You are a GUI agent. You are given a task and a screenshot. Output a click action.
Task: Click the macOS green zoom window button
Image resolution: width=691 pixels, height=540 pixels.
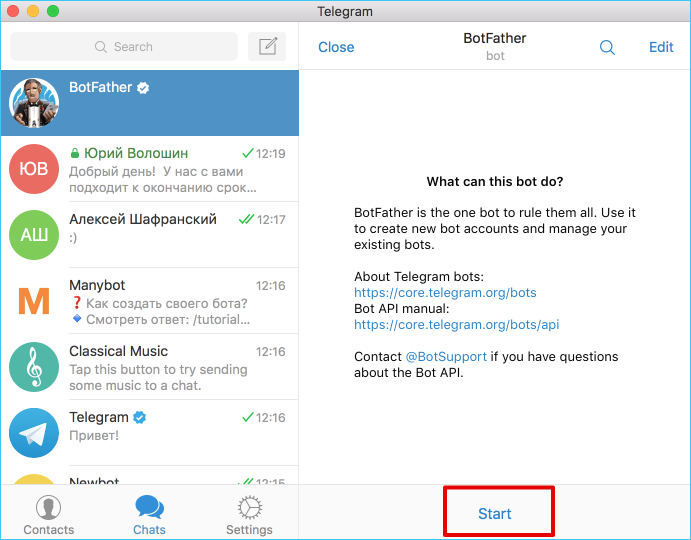[53, 11]
